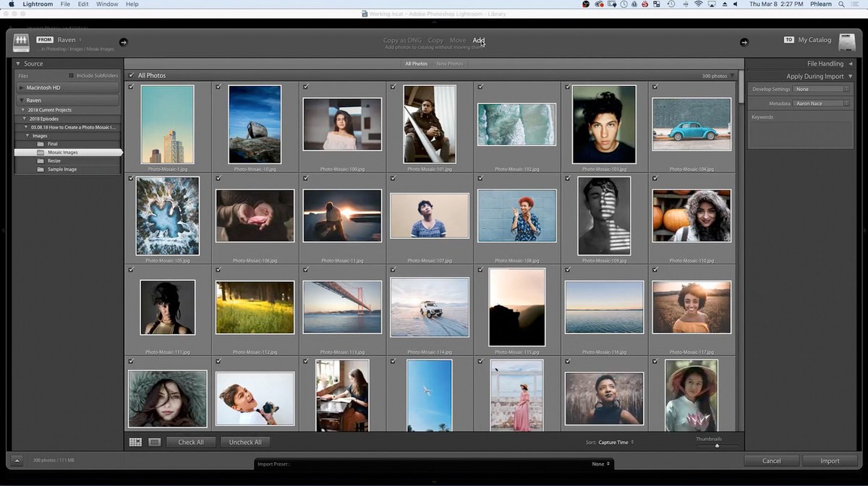Select the Move import option
The image size is (868, 486).
[458, 40]
